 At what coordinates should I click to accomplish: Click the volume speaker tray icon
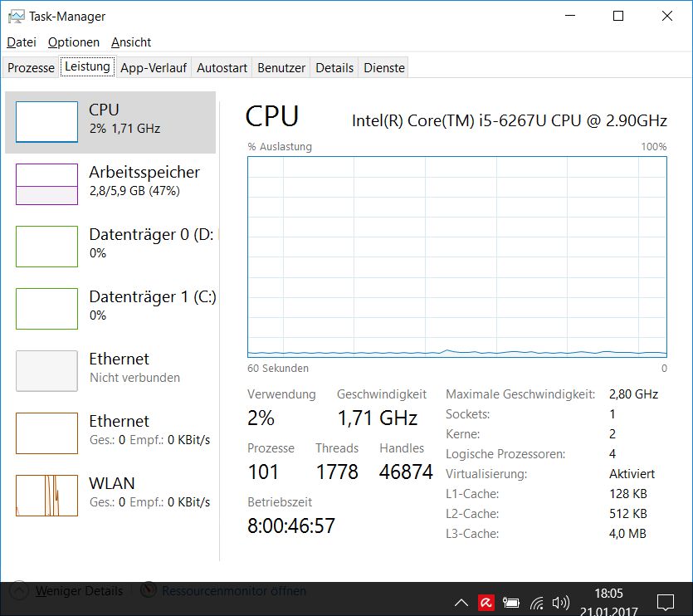click(561, 602)
